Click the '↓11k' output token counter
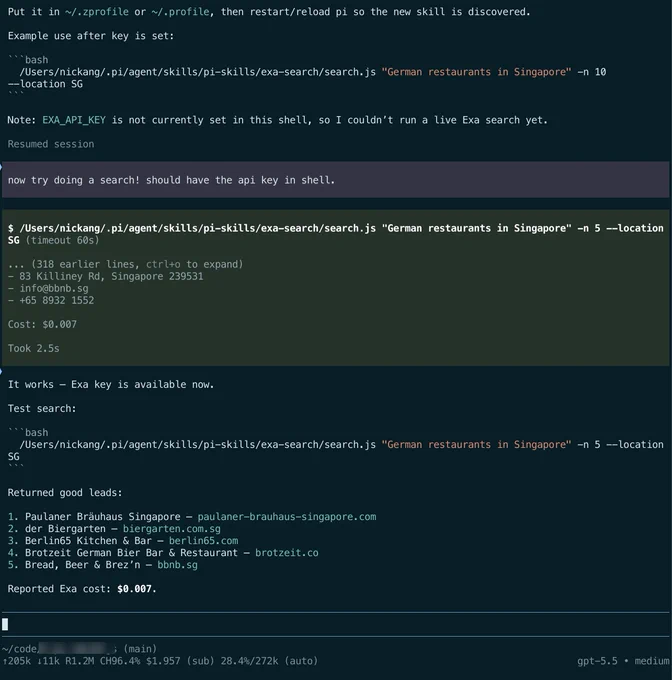The width and height of the screenshot is (672, 680). 48,661
